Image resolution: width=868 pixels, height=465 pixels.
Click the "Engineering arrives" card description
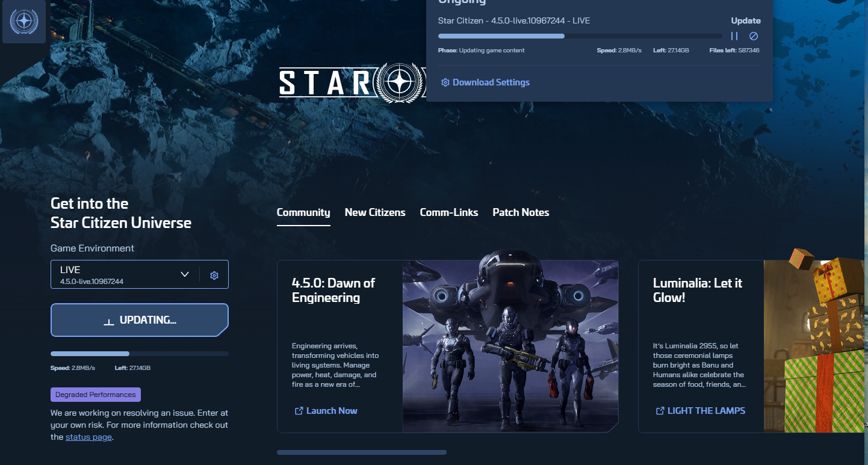click(335, 365)
